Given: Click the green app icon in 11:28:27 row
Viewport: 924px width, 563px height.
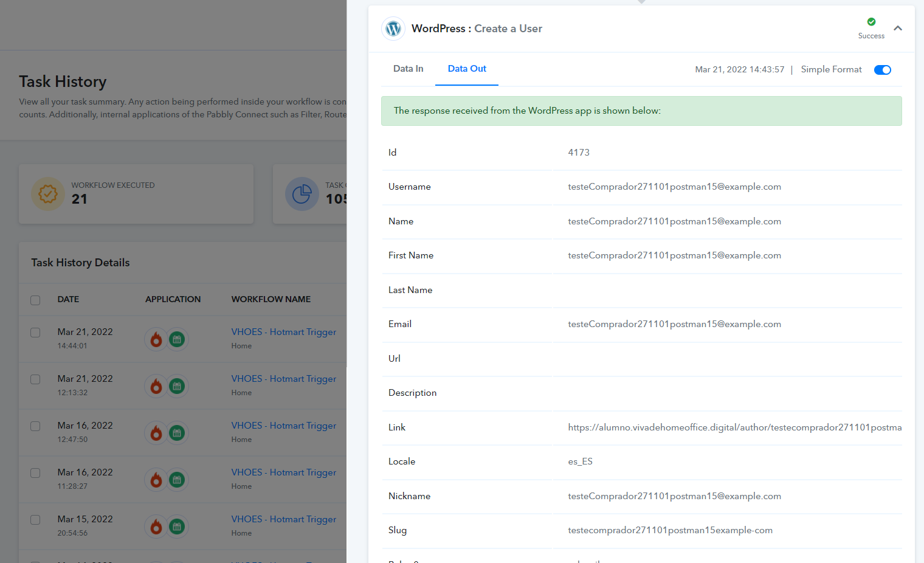Looking at the screenshot, I should (177, 480).
